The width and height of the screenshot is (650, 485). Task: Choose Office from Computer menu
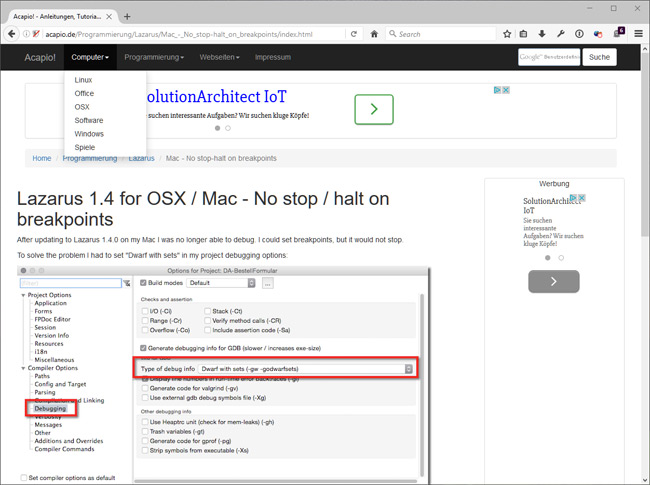point(84,93)
